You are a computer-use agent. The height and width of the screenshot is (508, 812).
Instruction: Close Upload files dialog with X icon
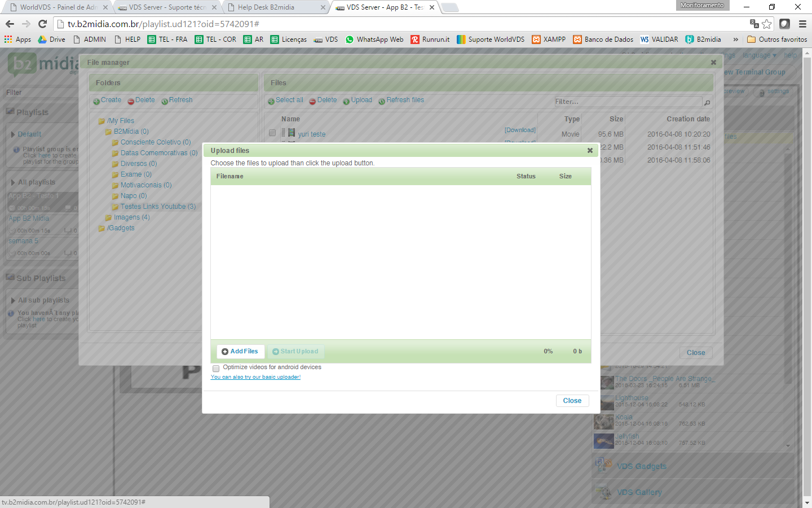[590, 151]
